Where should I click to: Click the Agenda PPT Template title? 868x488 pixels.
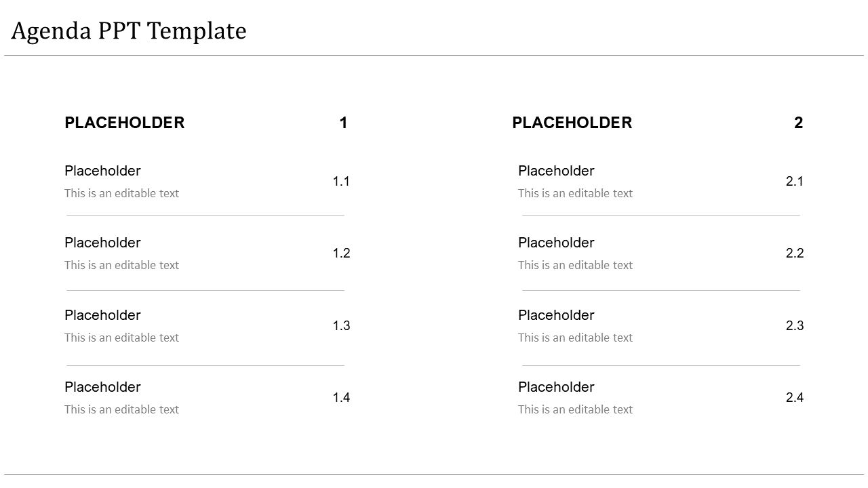tap(129, 31)
